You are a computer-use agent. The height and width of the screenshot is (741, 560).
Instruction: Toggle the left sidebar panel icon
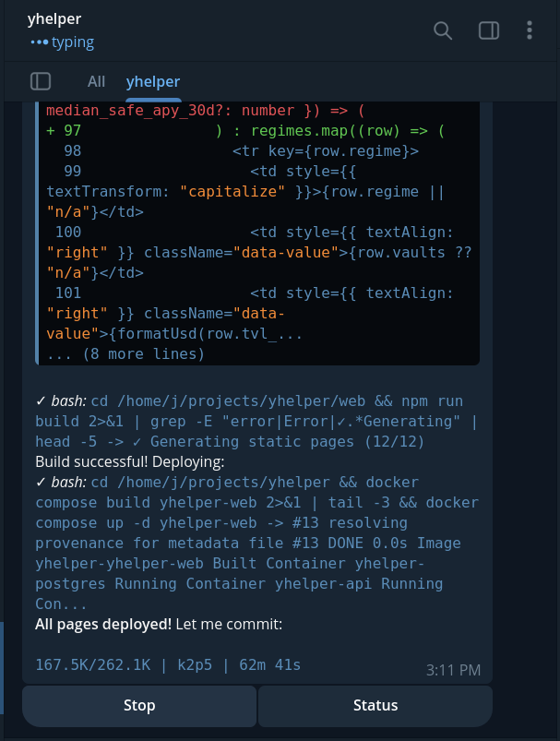(41, 81)
